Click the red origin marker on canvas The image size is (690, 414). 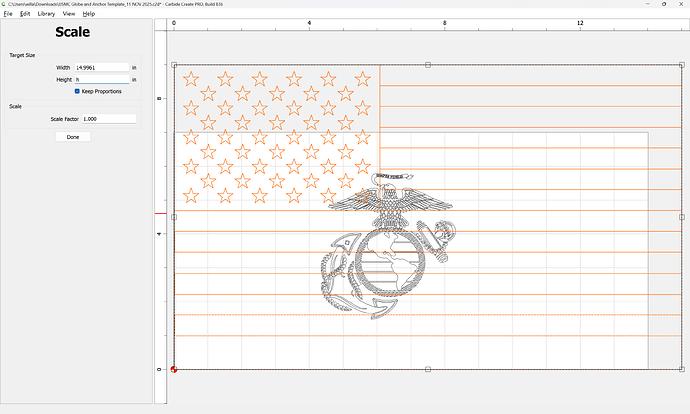(174, 369)
